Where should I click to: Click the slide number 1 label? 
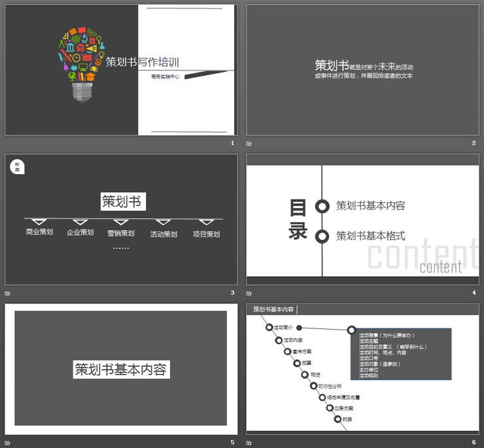click(232, 143)
